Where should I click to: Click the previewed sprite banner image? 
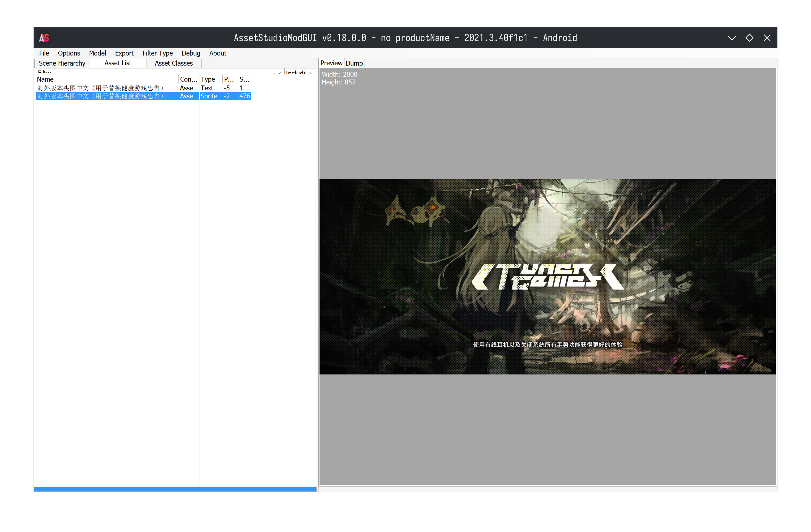(548, 276)
